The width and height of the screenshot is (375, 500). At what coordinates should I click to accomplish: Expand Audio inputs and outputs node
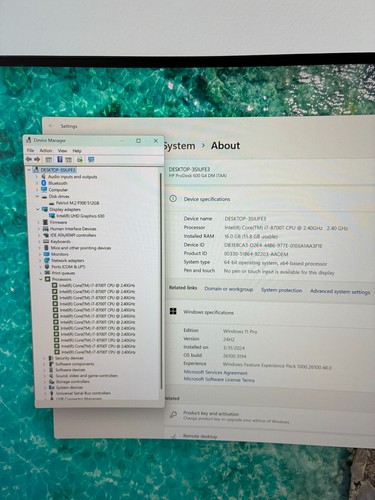(37, 177)
